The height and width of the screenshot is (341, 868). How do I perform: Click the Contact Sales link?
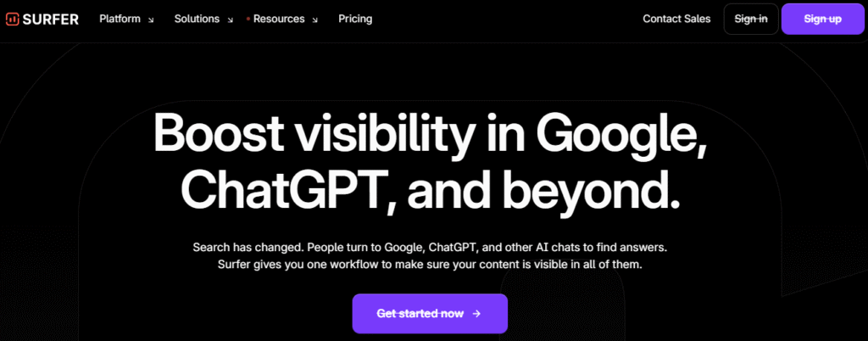[x=676, y=19]
